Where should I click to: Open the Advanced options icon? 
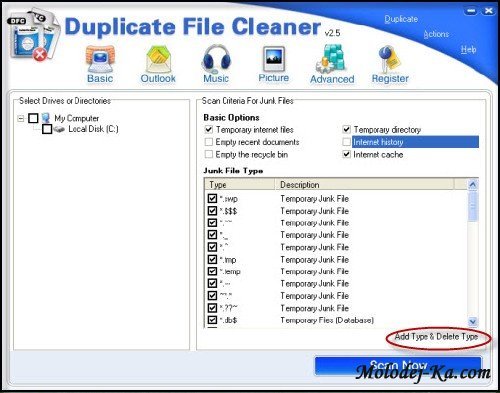(x=331, y=59)
